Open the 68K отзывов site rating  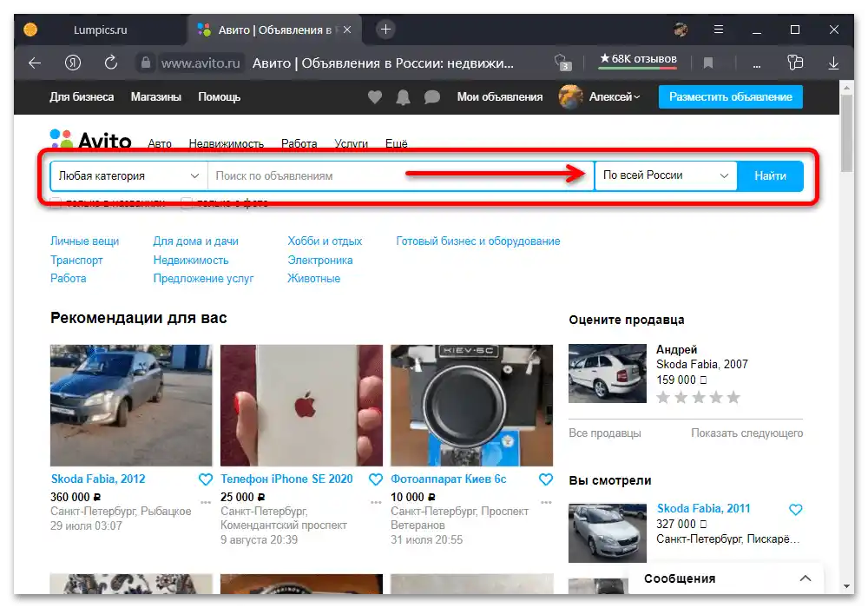(x=638, y=59)
